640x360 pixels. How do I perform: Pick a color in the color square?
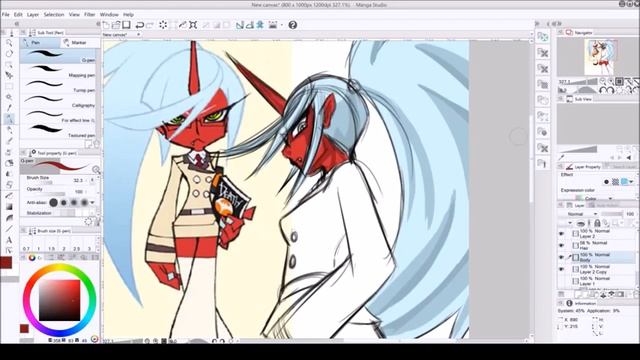[x=60, y=300]
